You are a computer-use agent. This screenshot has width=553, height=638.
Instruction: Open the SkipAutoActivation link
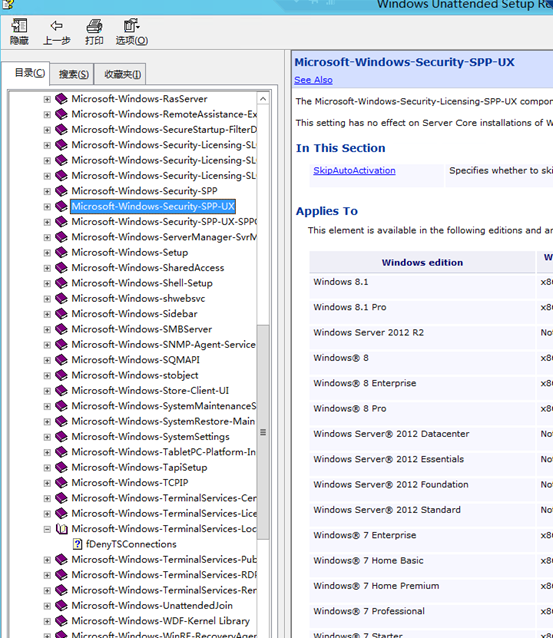354,170
